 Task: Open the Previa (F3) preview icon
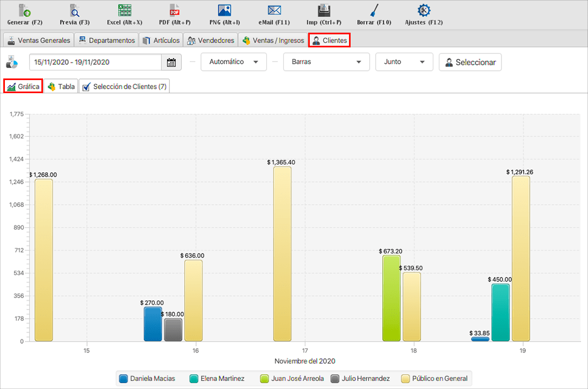(x=75, y=10)
